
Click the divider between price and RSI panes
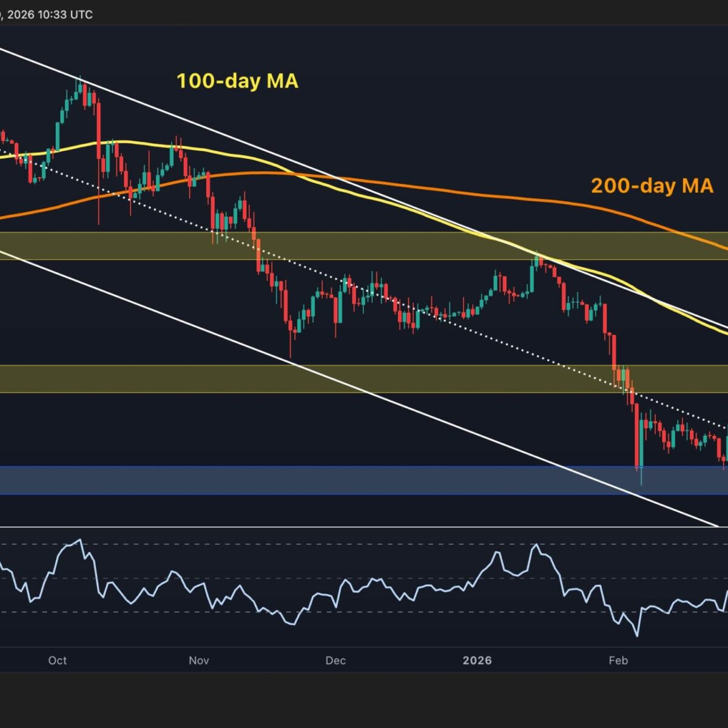(x=364, y=527)
